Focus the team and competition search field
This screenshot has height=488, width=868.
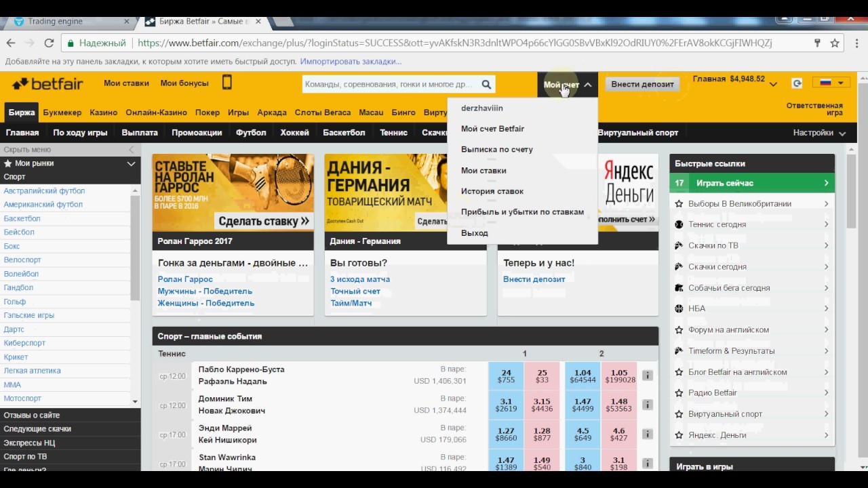tap(390, 85)
